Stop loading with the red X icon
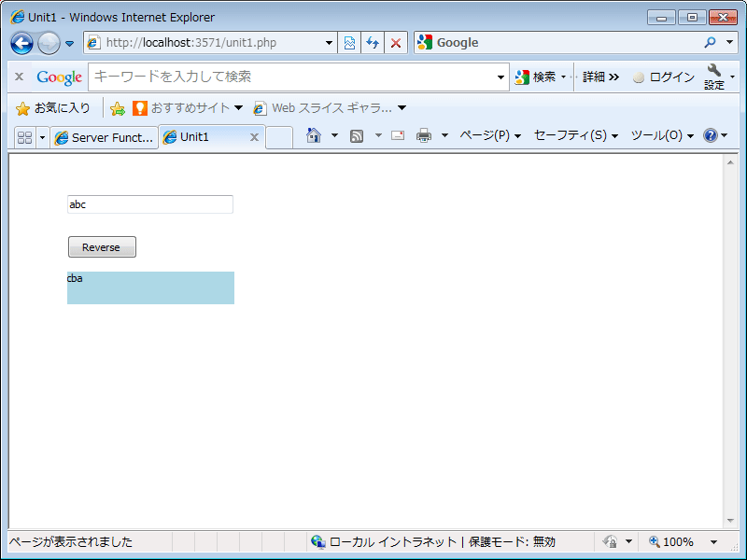The width and height of the screenshot is (747, 560). [395, 43]
